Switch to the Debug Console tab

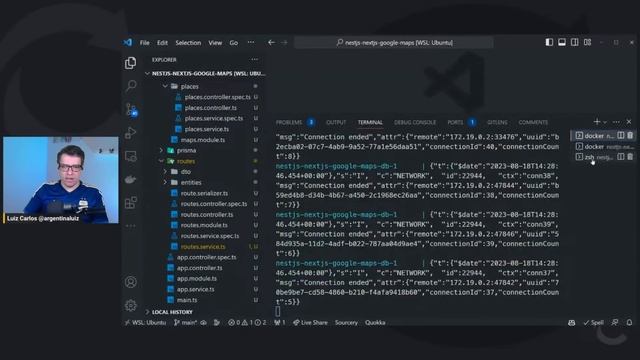pos(415,122)
